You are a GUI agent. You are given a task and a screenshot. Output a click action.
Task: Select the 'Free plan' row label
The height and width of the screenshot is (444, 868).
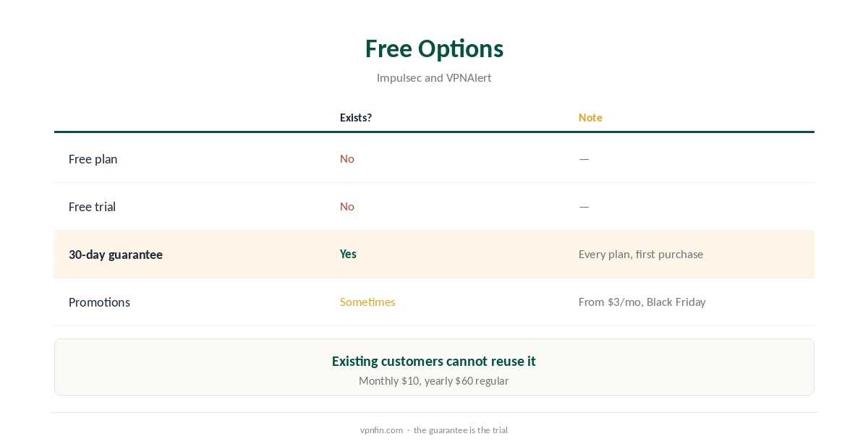(93, 159)
